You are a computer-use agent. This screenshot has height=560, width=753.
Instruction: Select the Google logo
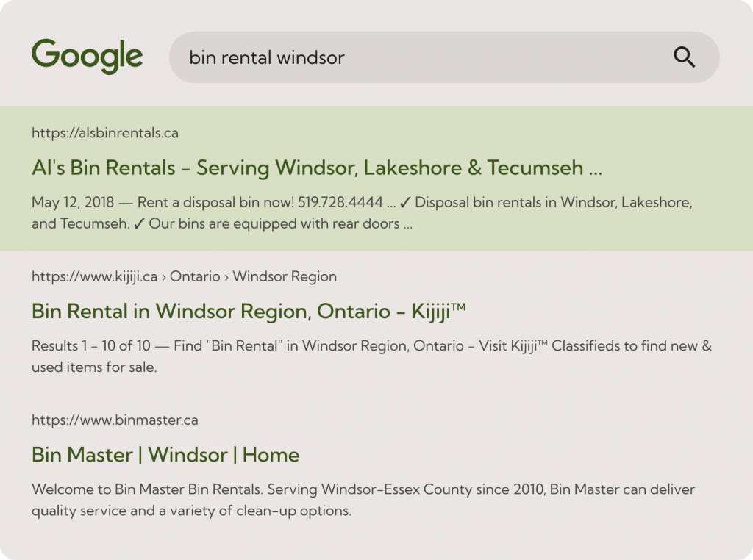(88, 54)
